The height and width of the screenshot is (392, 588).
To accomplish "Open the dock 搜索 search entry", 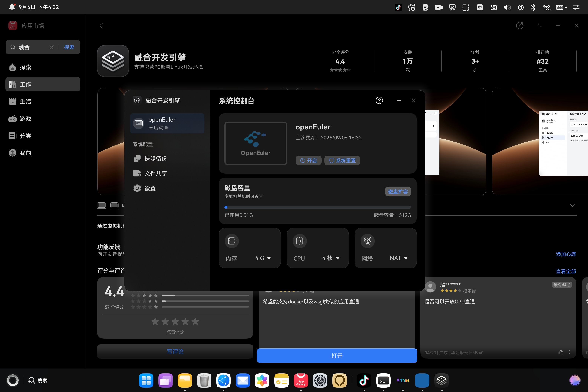I will tap(38, 381).
